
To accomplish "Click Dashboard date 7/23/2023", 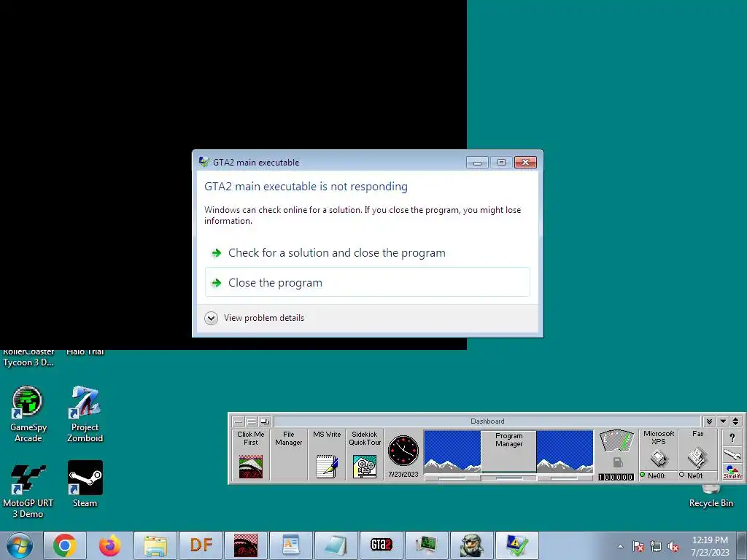I will pos(403,474).
